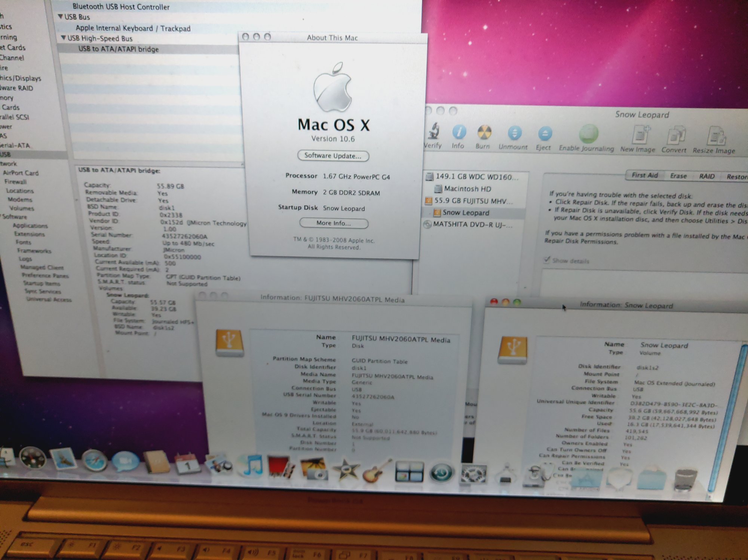Open the RAID tab
This screenshot has height=560, width=748.
pos(706,176)
